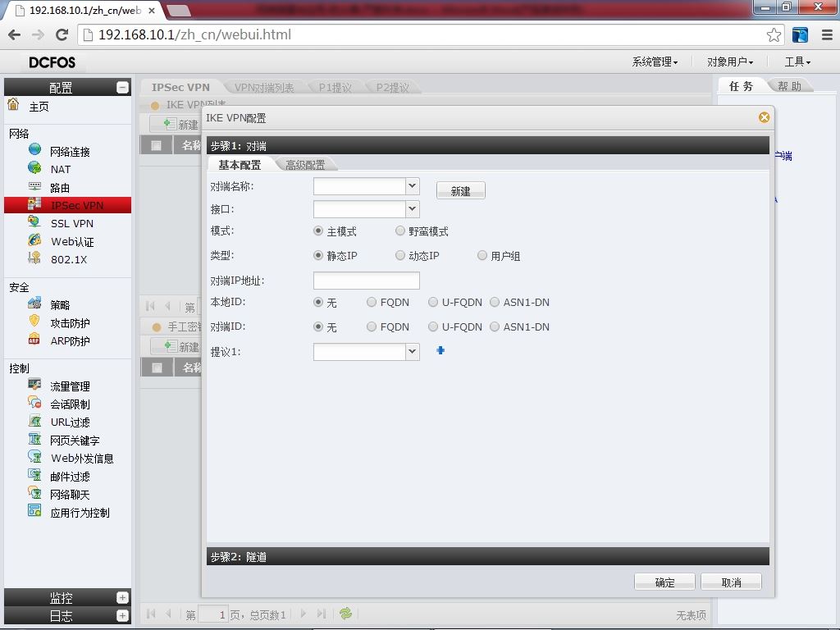Open the 接口 dropdown
The height and width of the screenshot is (630, 840).
click(412, 209)
